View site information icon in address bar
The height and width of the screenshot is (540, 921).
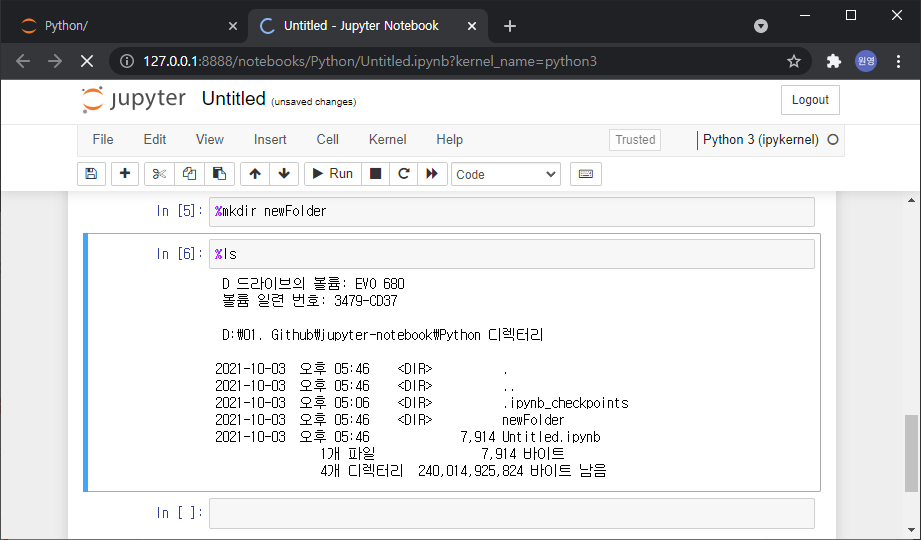pos(126,61)
